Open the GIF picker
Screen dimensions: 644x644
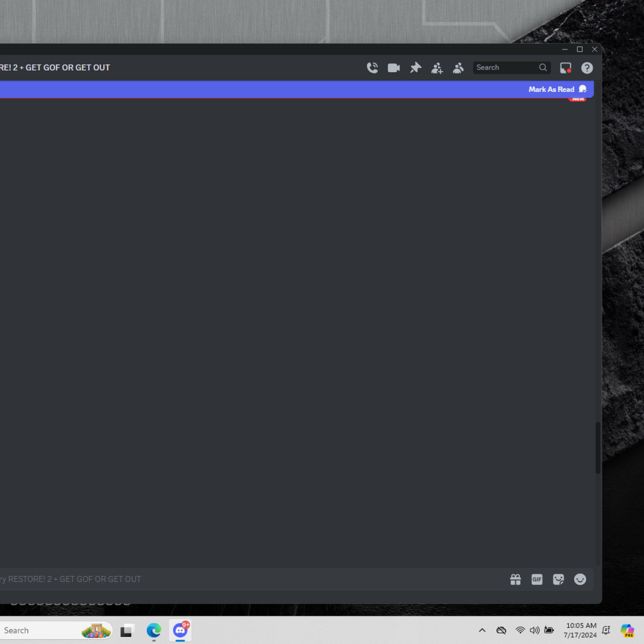pos(537,579)
